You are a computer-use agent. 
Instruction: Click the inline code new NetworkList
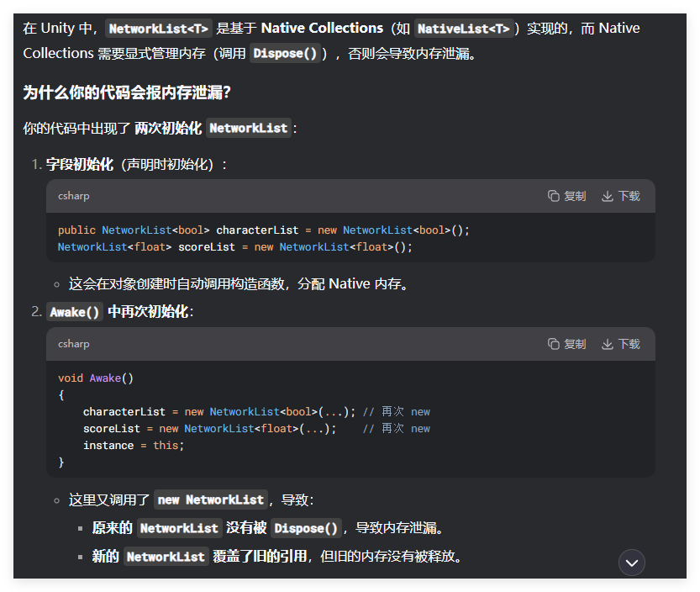211,500
